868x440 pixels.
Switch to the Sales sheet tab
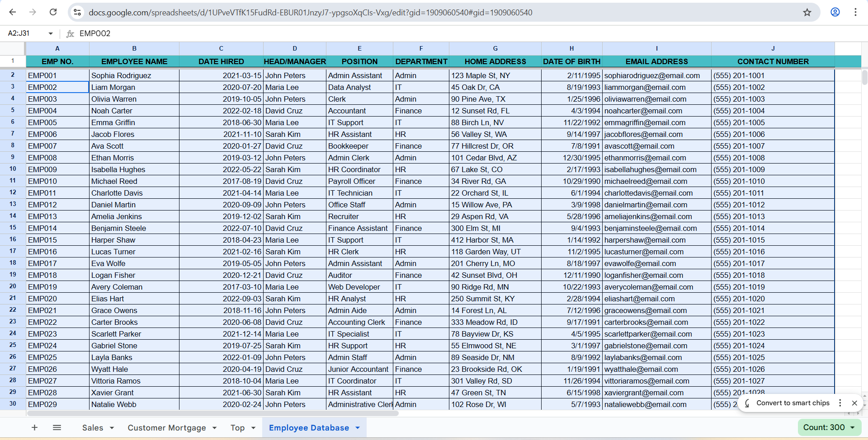click(92, 427)
